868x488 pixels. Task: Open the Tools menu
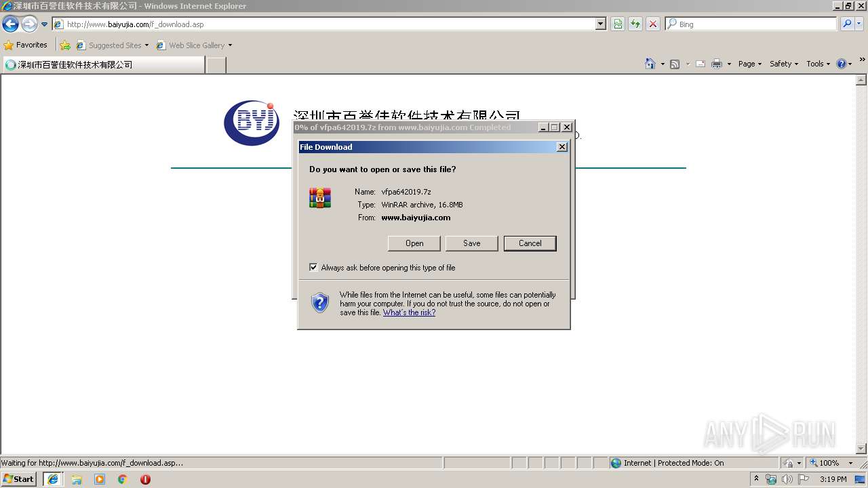tap(818, 64)
